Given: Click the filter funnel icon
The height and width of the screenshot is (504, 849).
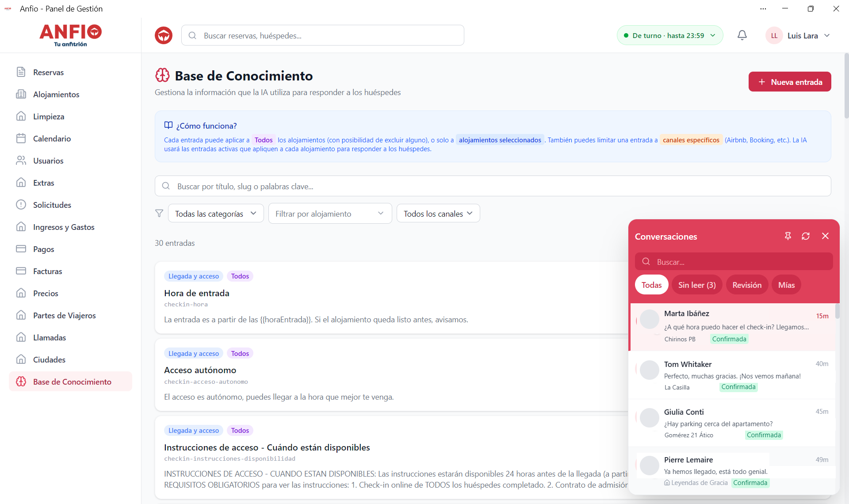Looking at the screenshot, I should 159,214.
